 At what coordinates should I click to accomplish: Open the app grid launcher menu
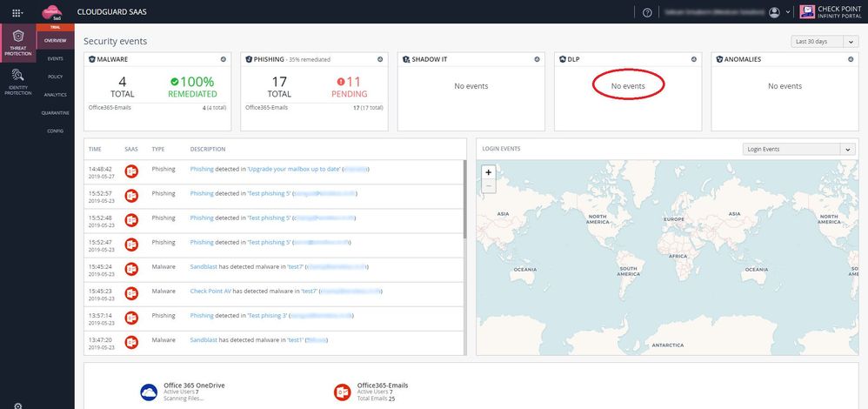tap(17, 12)
